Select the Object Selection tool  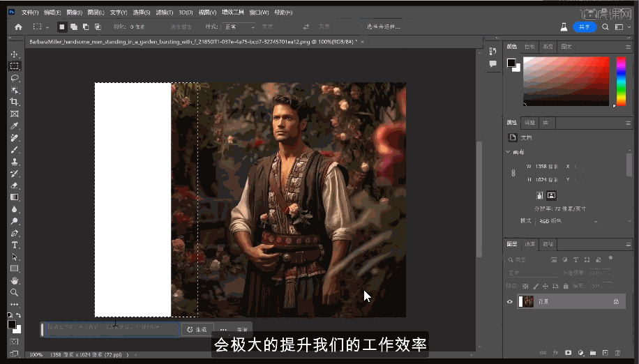[14, 90]
